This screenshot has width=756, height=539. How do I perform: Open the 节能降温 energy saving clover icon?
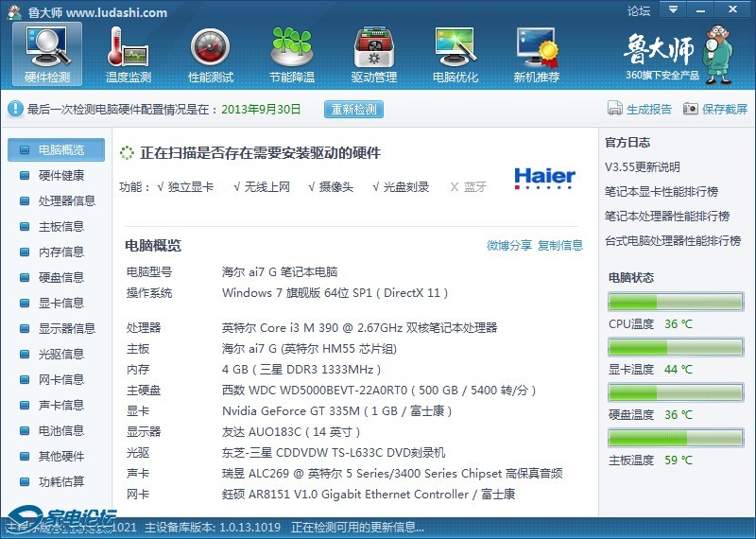pos(291,53)
